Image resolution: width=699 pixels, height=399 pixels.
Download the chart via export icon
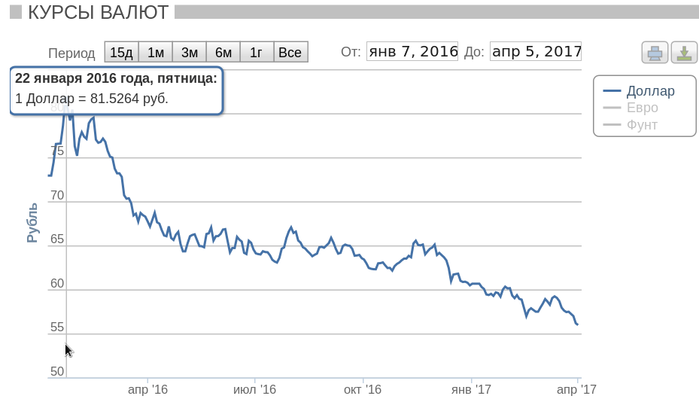point(684,53)
